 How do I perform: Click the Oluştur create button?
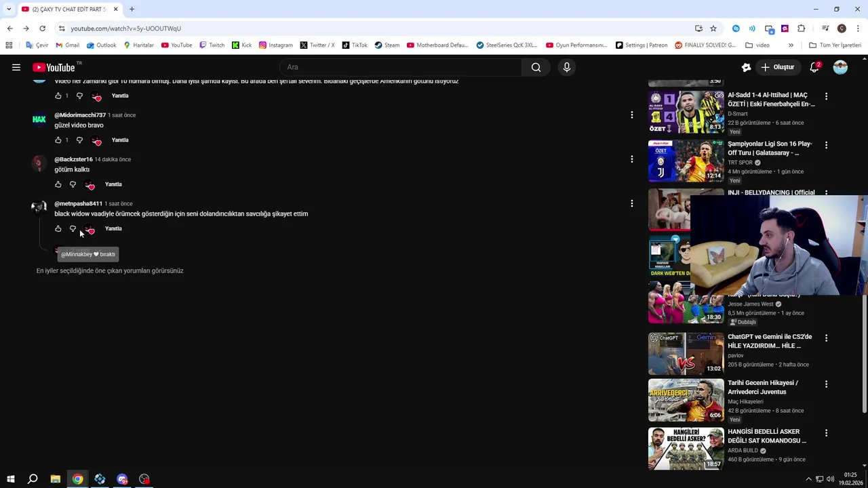point(777,67)
